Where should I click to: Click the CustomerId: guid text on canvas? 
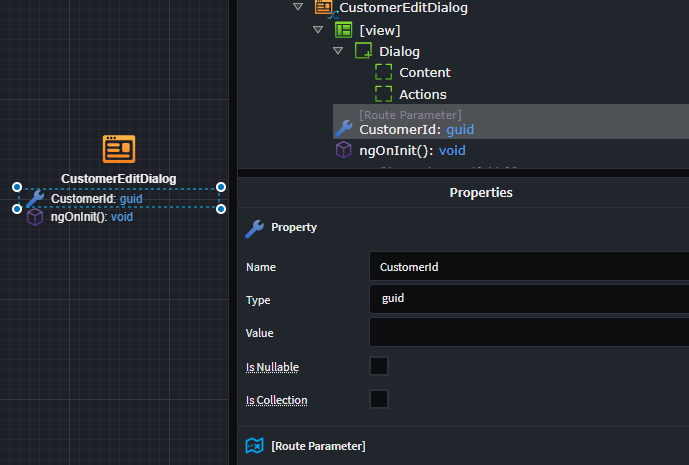pos(97,199)
